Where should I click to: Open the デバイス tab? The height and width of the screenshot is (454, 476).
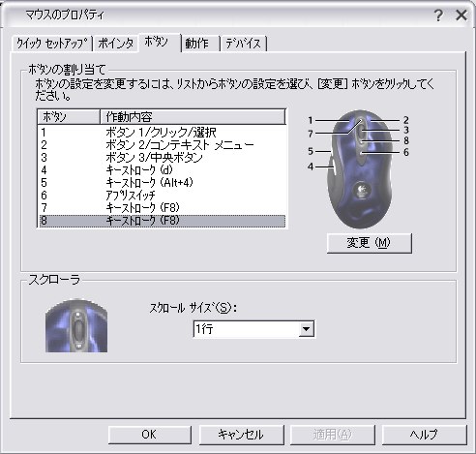pos(243,44)
